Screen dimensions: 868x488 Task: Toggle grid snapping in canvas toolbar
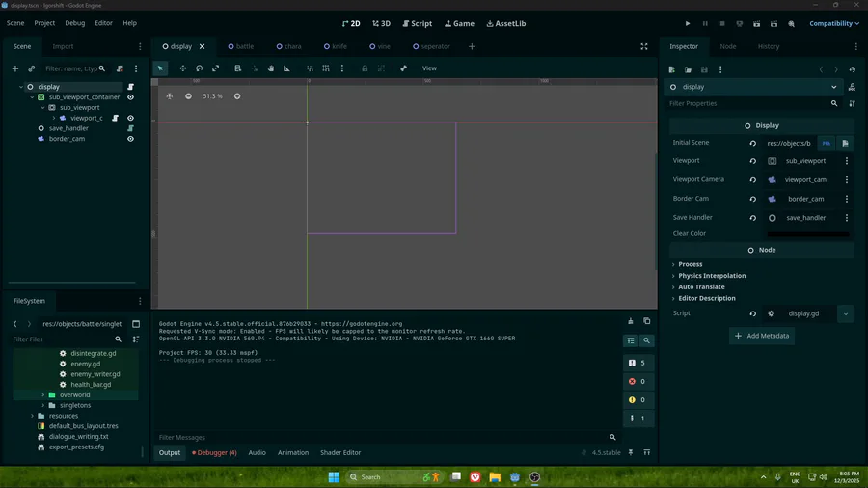point(326,68)
